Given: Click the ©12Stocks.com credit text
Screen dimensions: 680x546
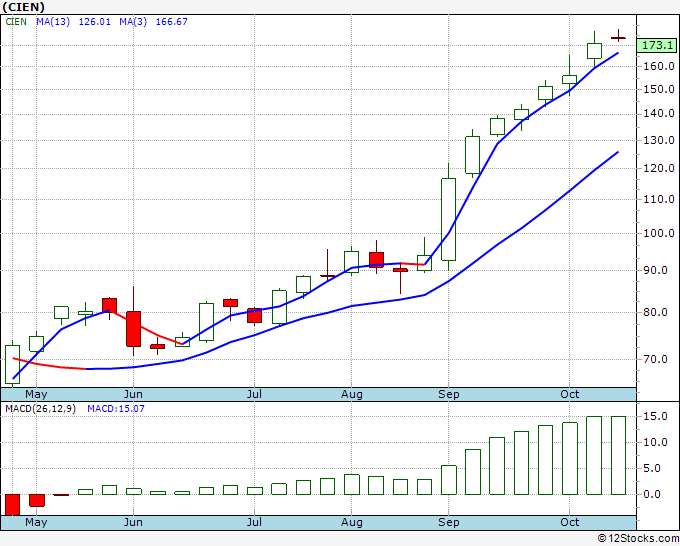Looking at the screenshot, I should tap(638, 538).
